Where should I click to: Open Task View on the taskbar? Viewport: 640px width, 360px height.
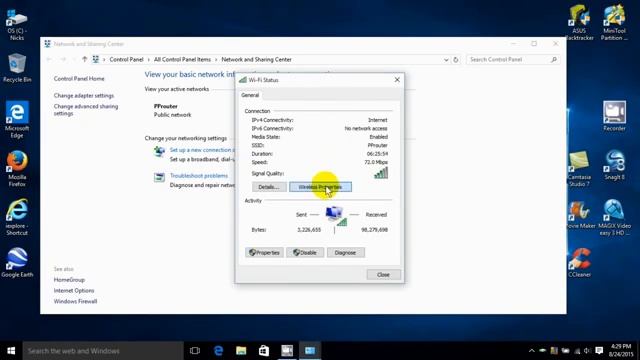pos(195,351)
